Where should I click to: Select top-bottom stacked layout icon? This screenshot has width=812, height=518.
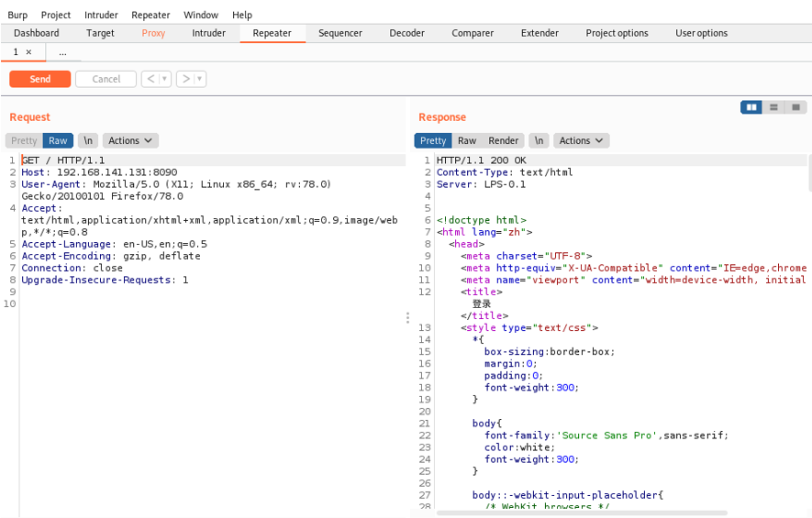point(773,107)
